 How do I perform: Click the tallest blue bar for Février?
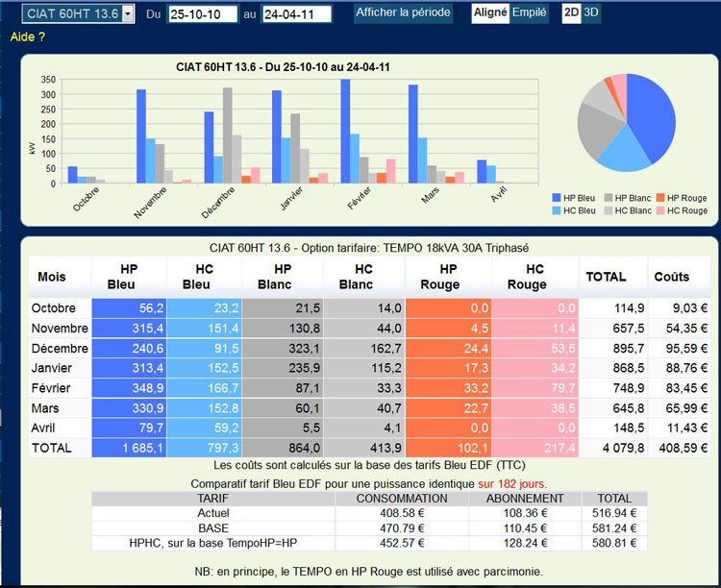[345, 132]
